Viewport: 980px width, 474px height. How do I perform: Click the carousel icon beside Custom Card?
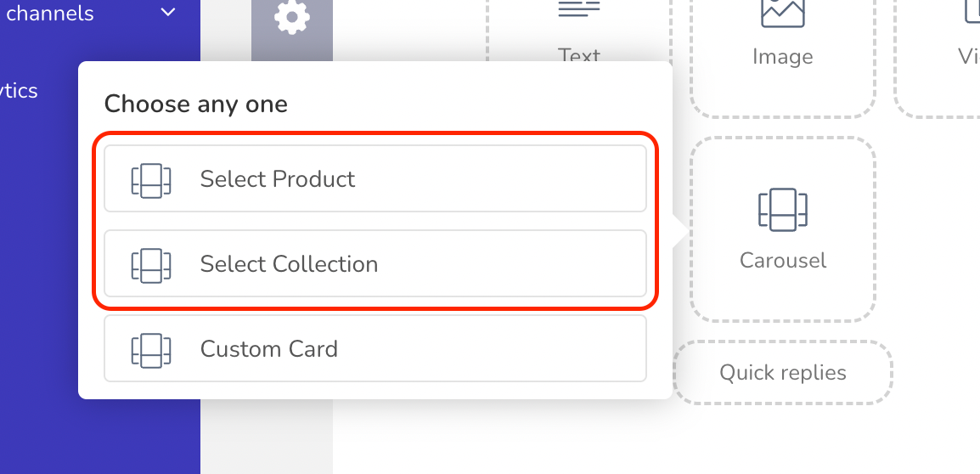(x=150, y=350)
